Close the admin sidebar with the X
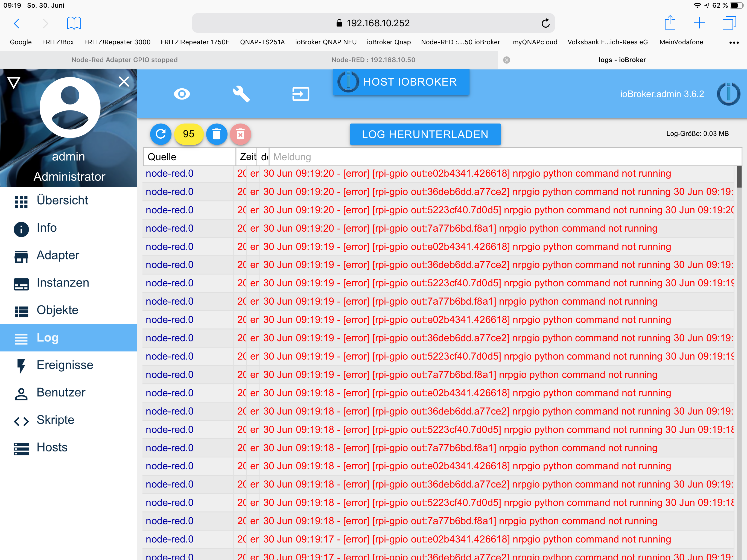Viewport: 747px width, 560px height. [124, 81]
